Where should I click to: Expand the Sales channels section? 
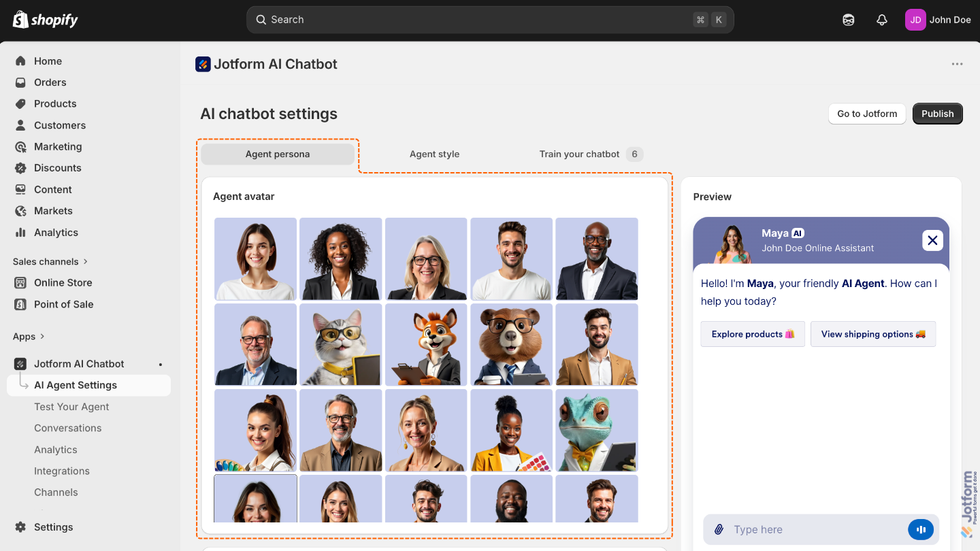pos(50,261)
